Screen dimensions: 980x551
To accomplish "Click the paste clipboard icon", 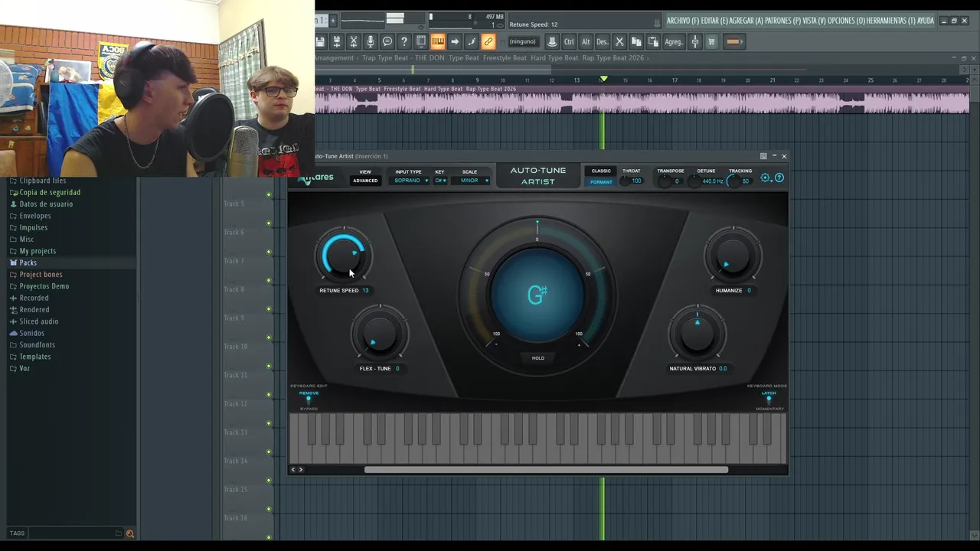I will click(653, 41).
